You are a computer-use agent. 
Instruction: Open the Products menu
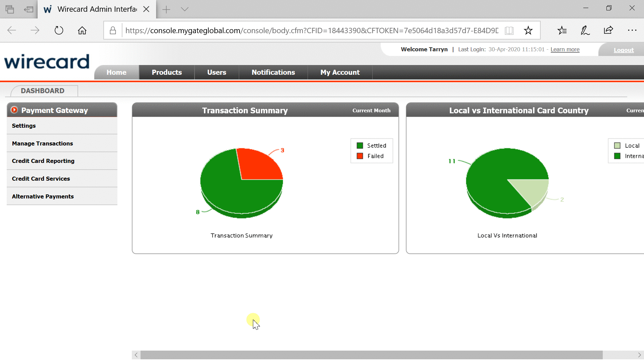click(x=167, y=72)
